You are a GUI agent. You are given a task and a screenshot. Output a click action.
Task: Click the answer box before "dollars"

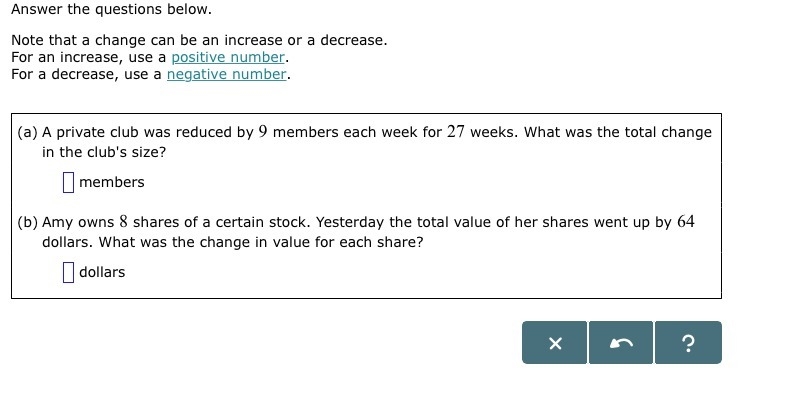click(68, 272)
